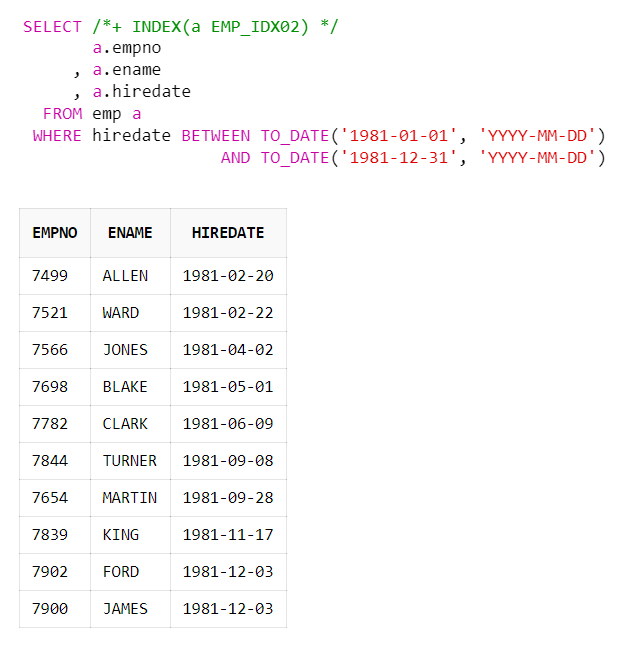Click the WHERE keyword
Viewport: 631px width, 645px height.
[x=57, y=136]
